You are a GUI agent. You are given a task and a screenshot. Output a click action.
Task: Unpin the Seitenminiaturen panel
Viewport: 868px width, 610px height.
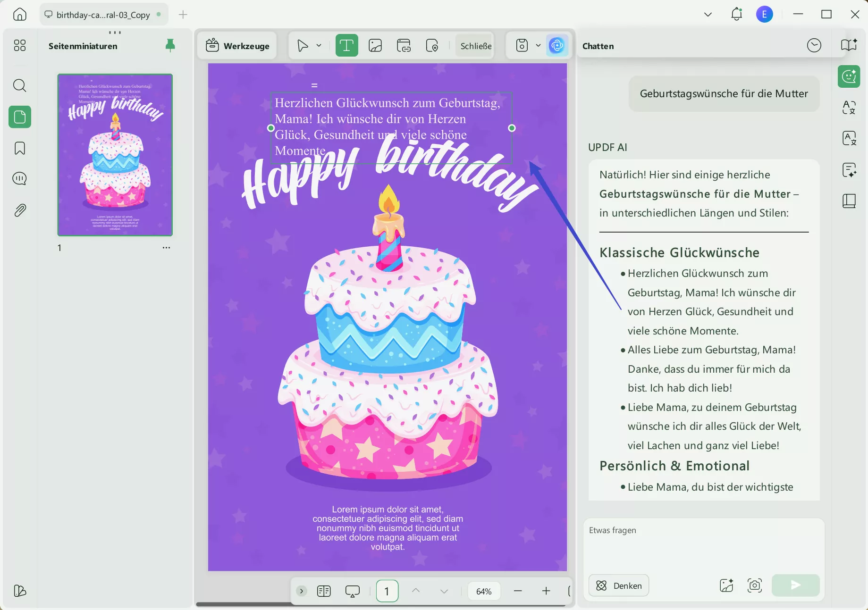(x=170, y=45)
